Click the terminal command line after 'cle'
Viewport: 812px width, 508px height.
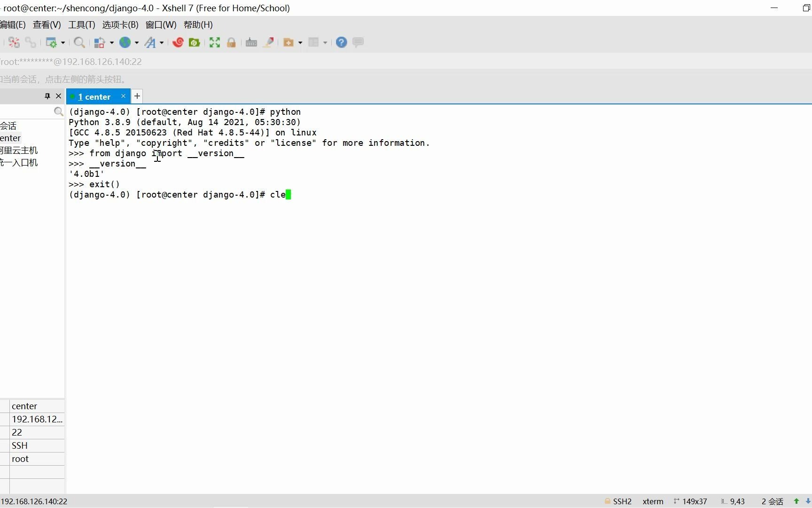(x=289, y=194)
